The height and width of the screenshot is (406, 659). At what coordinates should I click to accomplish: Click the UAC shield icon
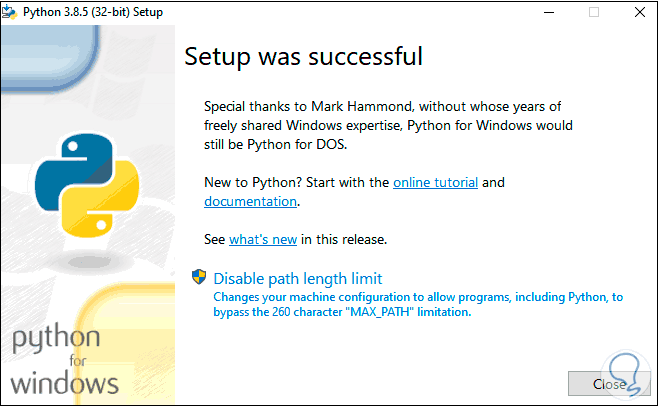[200, 278]
